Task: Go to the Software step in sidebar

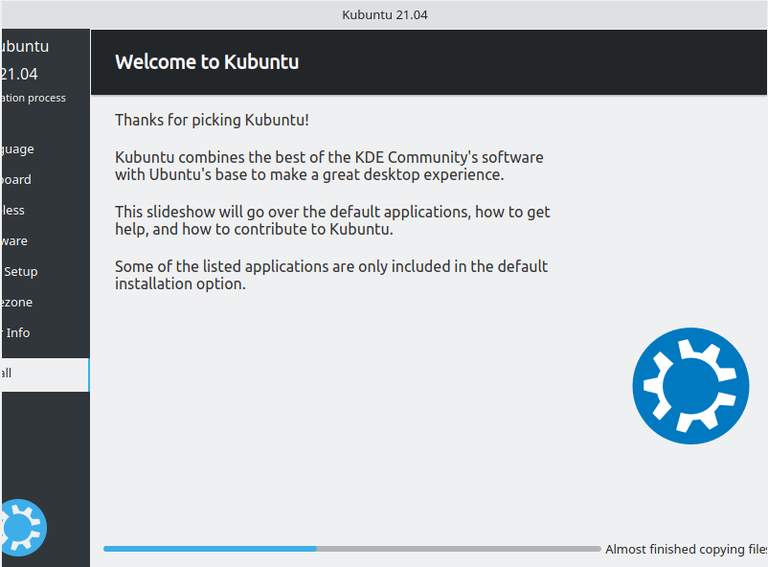Action: [15, 241]
